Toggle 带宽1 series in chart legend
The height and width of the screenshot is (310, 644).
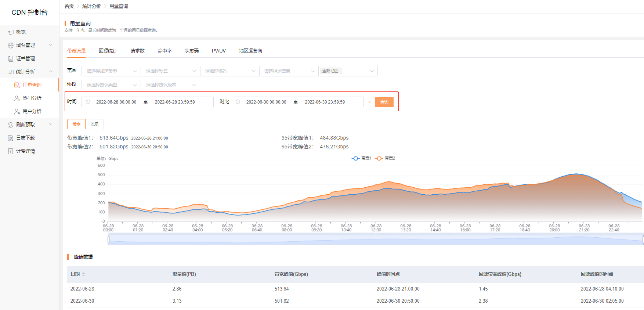[x=361, y=158]
